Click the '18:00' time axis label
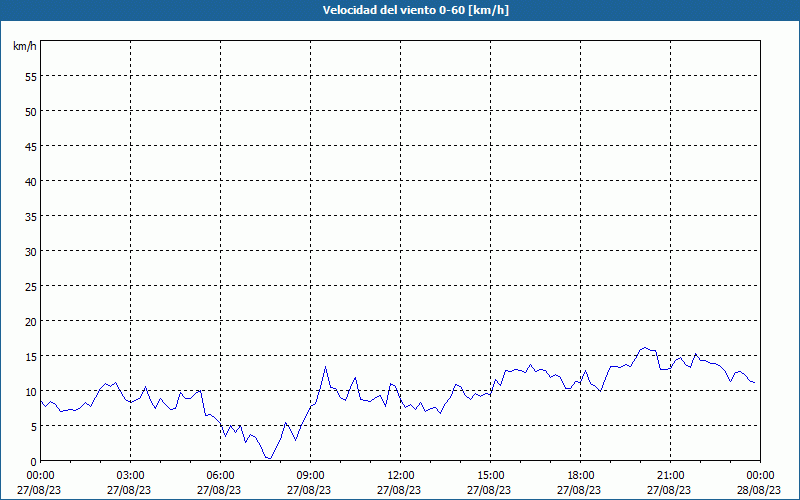Viewport: 800px width, 500px height. click(581, 476)
